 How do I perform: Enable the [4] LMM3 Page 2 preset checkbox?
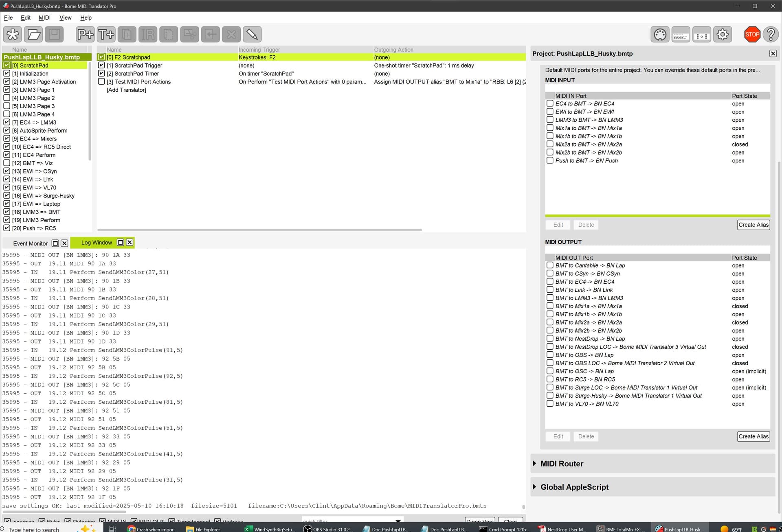click(7, 98)
